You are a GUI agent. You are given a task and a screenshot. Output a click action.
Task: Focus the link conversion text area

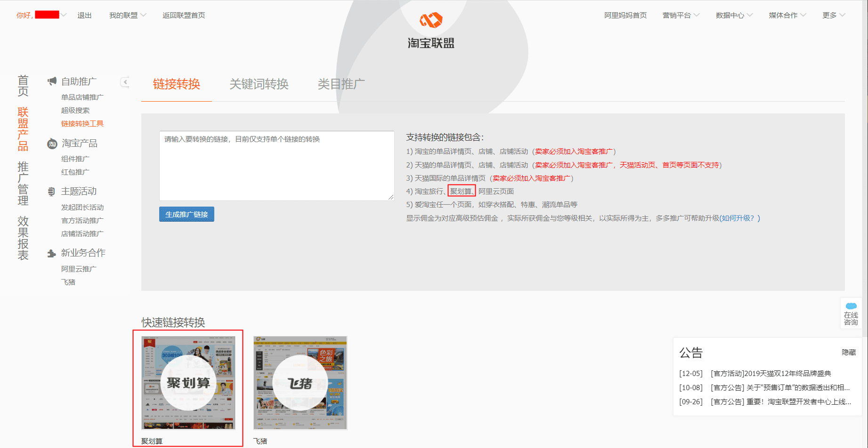[277, 166]
